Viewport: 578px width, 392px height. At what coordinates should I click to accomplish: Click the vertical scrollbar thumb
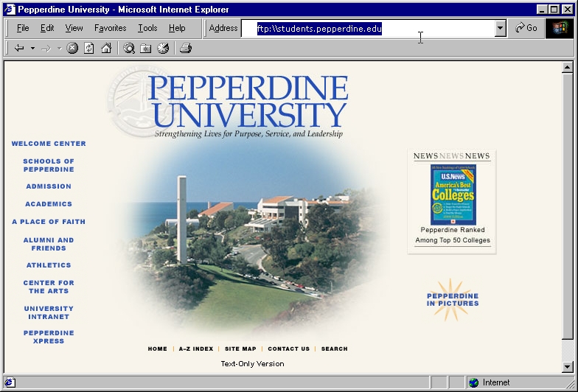click(x=568, y=206)
